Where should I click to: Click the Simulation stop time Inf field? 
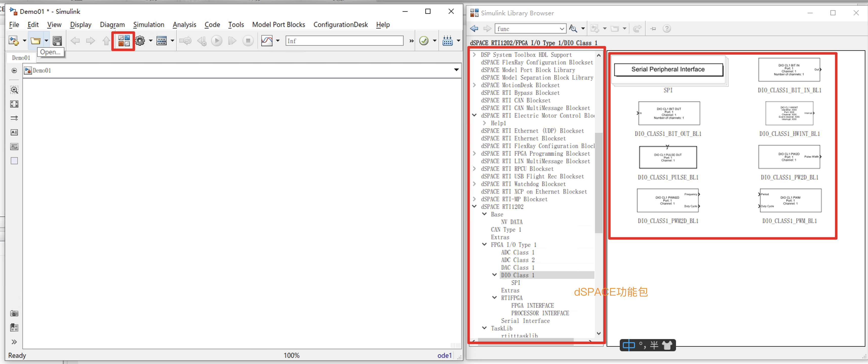tap(344, 41)
